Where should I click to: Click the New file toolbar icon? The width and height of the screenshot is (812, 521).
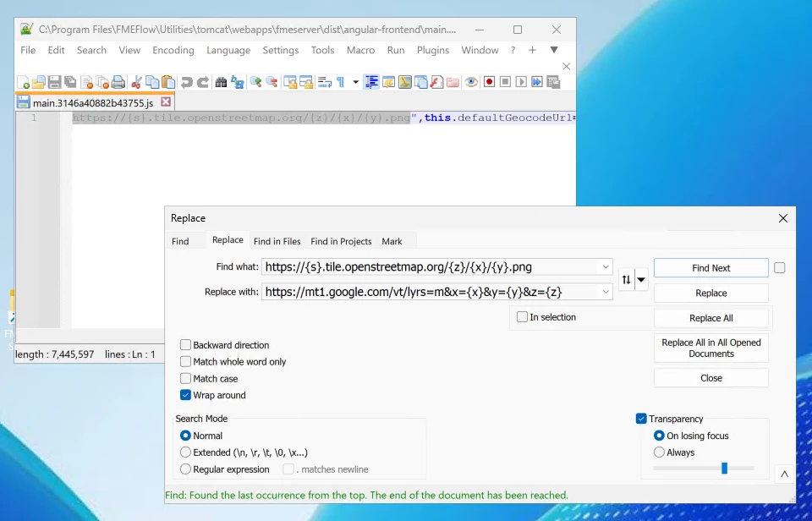click(24, 82)
